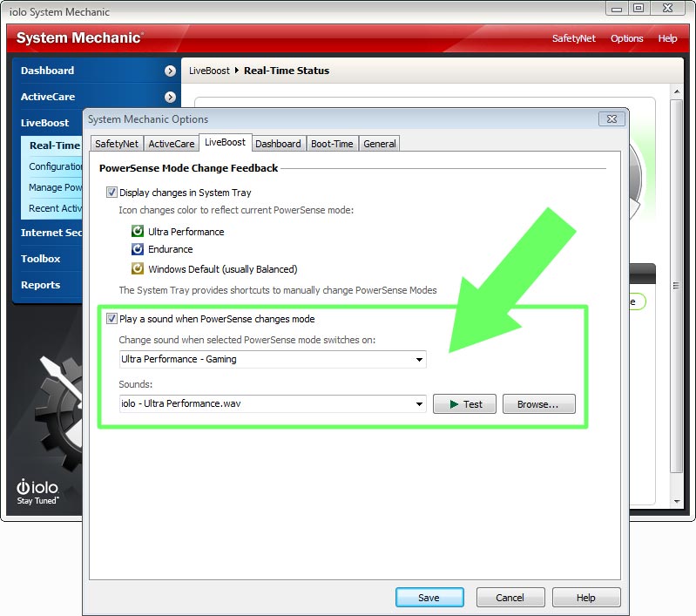Viewport: 696px width, 616px height.
Task: Click the ActiveCare arrow icon in sidebar
Action: (170, 97)
